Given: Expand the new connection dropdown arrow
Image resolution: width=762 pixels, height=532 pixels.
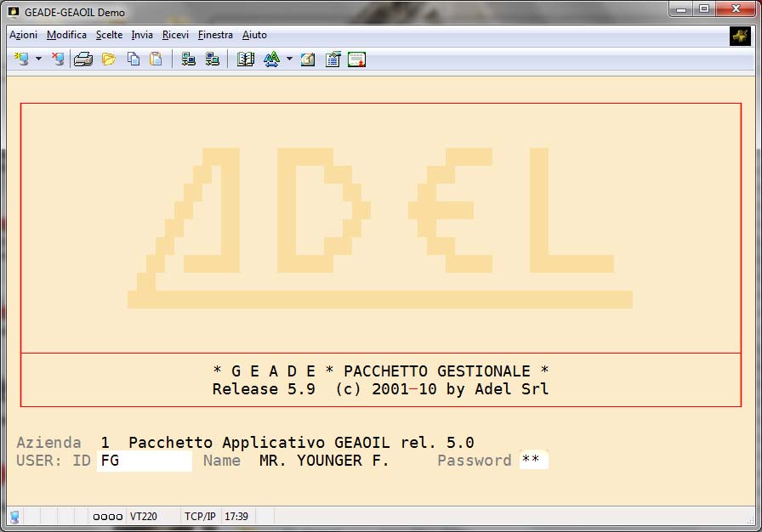Looking at the screenshot, I should point(38,59).
